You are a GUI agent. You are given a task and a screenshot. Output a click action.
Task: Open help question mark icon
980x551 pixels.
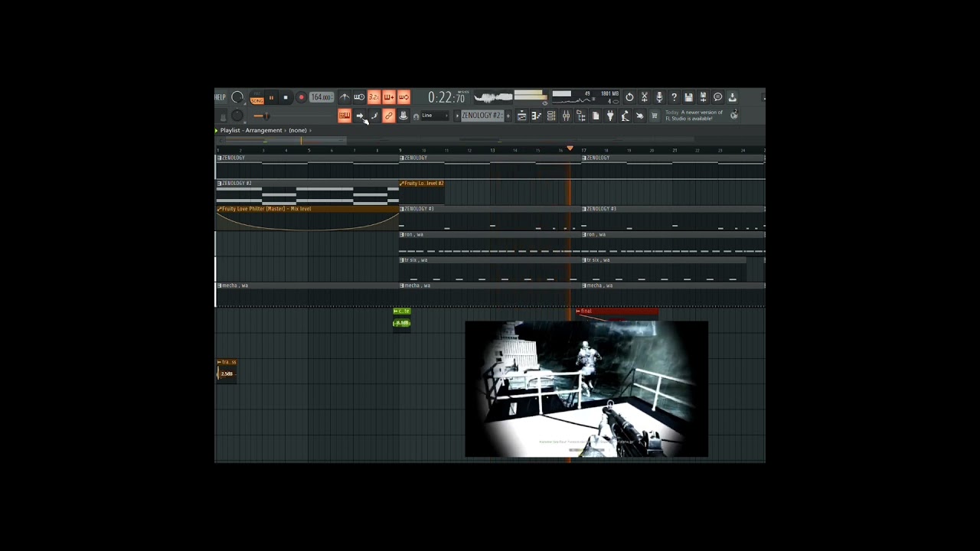point(674,97)
